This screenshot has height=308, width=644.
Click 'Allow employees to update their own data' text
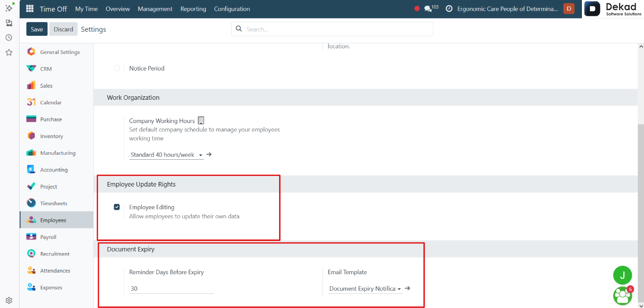point(184,216)
